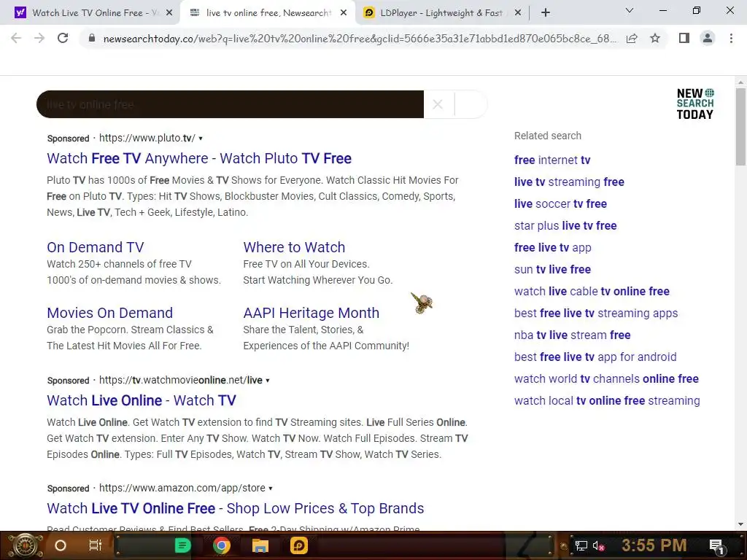Open Amazon Watch Live TV Online Free link
747x560 pixels.
point(236,508)
